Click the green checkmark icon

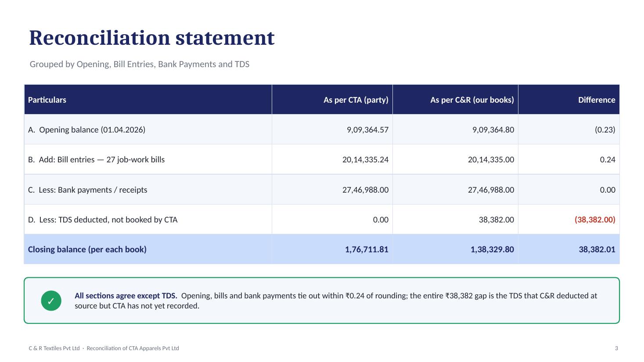51,301
